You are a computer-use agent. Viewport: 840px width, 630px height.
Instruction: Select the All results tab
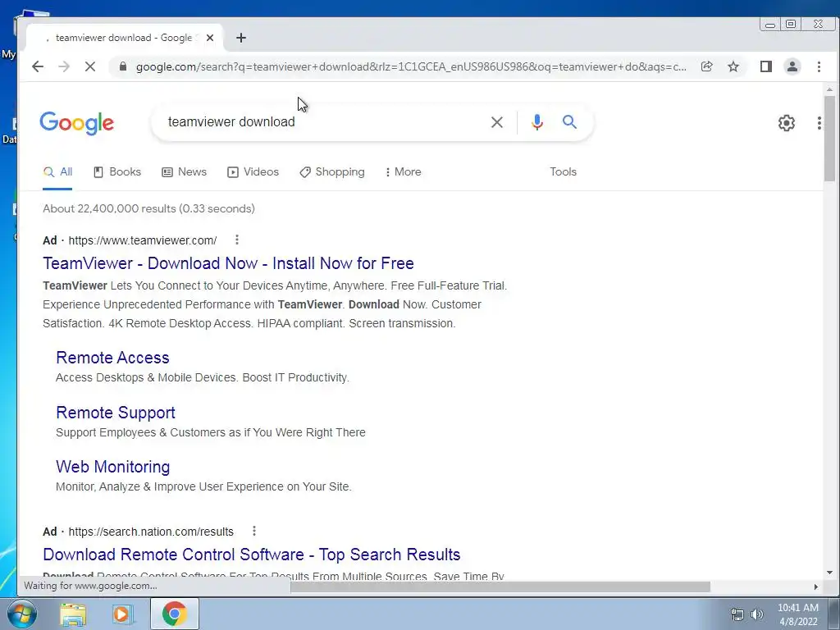57,172
